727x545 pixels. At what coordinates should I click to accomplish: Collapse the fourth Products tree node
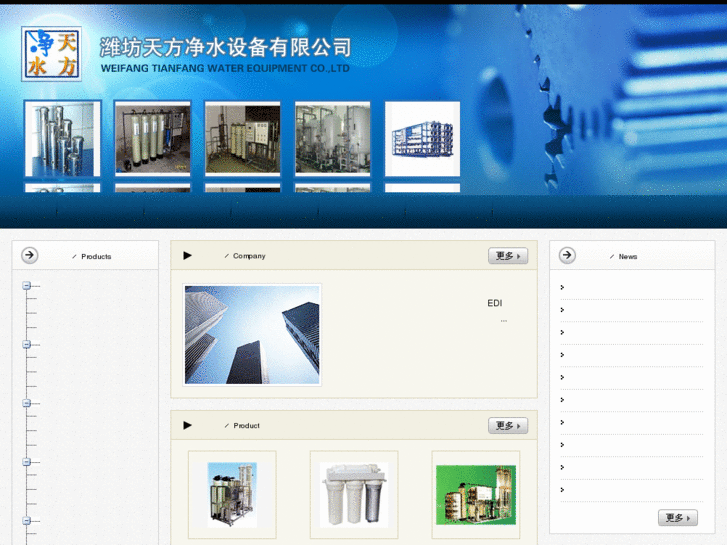[x=26, y=462]
